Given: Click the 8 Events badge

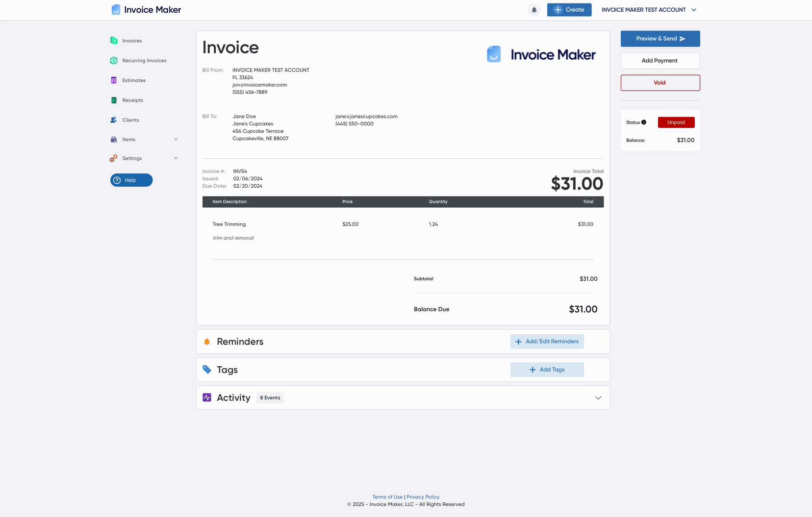Looking at the screenshot, I should (270, 398).
